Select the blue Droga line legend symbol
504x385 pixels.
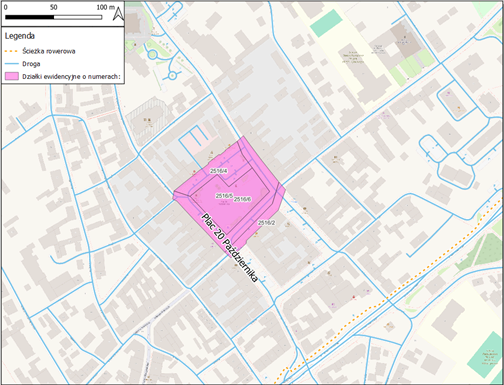(x=11, y=64)
